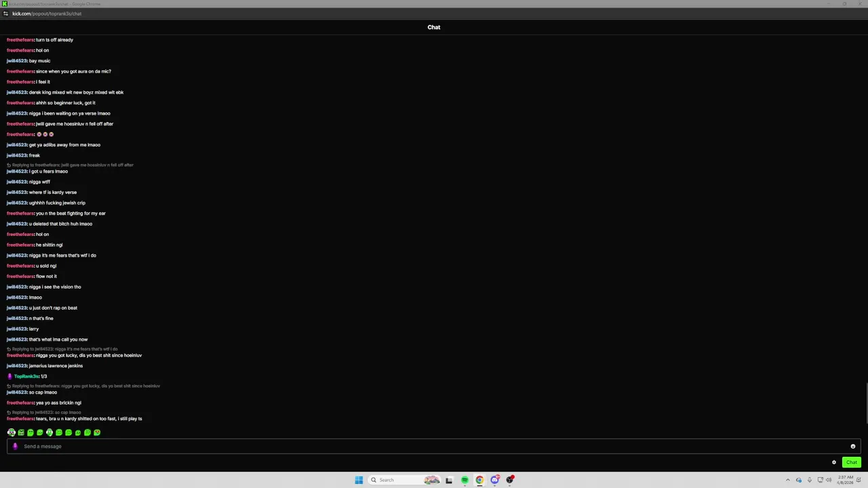868x488 pixels.
Task: Click message 'ahhh so beginner luck, got it'
Action: (x=66, y=103)
